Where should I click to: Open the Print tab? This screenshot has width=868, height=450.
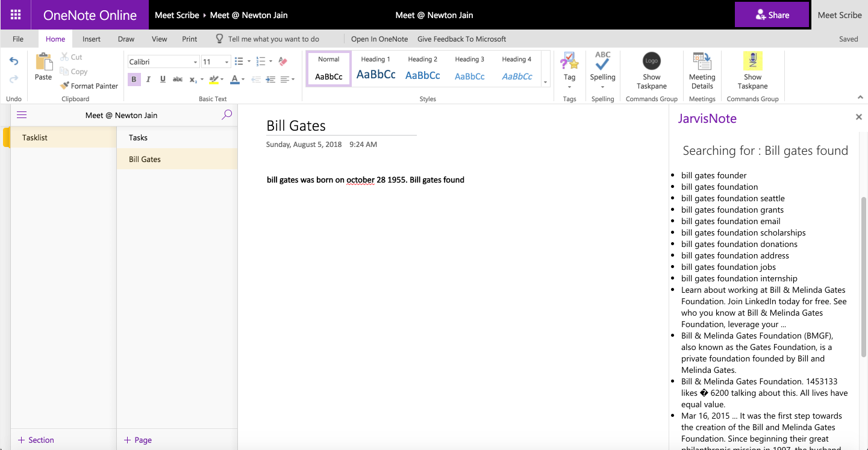tap(190, 39)
